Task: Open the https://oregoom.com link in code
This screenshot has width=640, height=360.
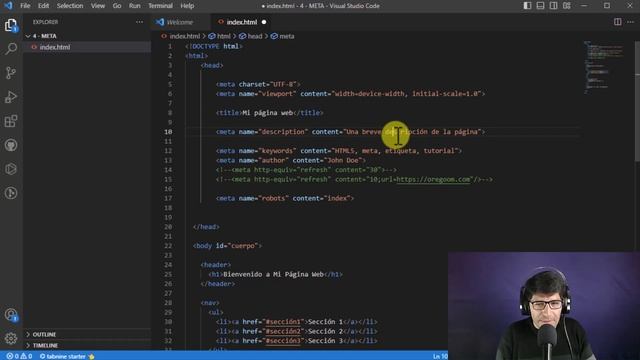Action: 433,179
